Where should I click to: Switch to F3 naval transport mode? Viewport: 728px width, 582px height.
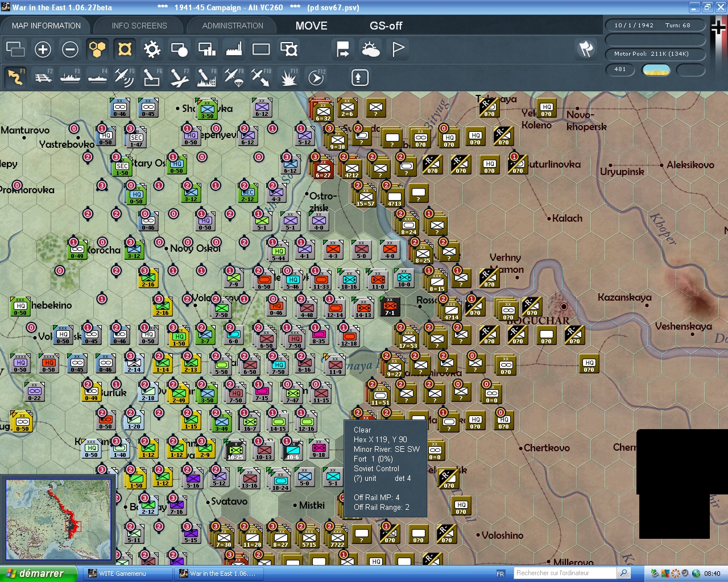click(x=70, y=77)
